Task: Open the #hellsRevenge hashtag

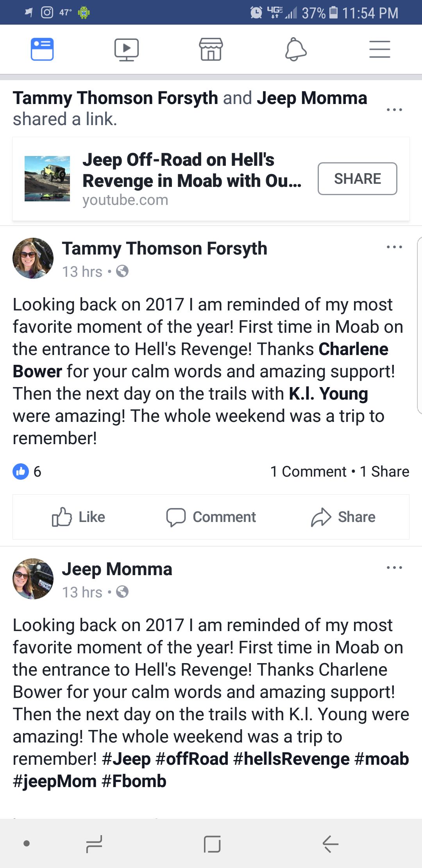Action: pos(291,759)
